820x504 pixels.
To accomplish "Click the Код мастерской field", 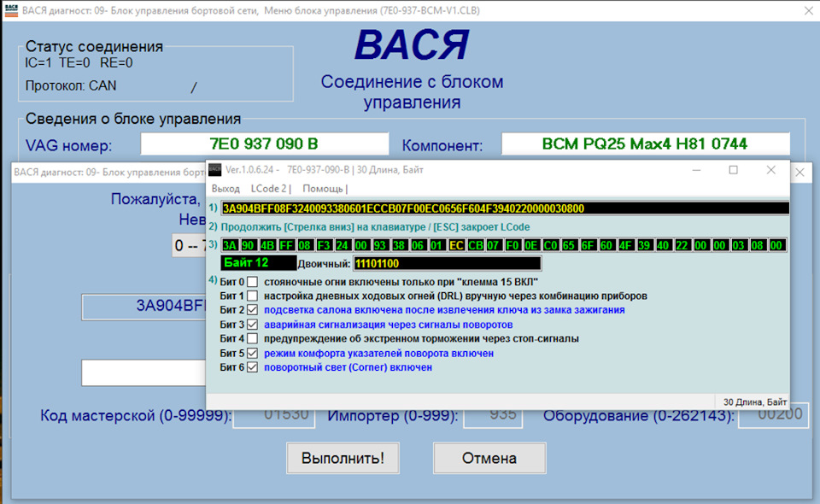I will [x=273, y=415].
